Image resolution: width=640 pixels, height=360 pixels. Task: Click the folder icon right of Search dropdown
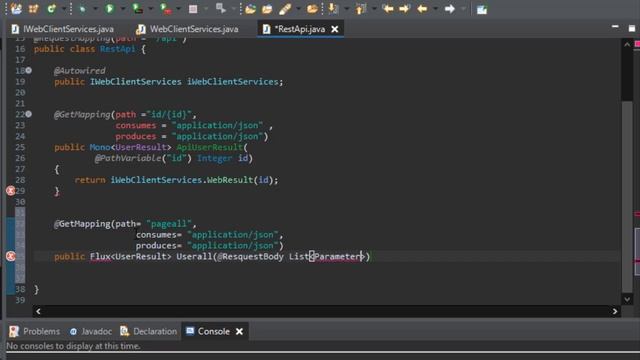point(312,9)
